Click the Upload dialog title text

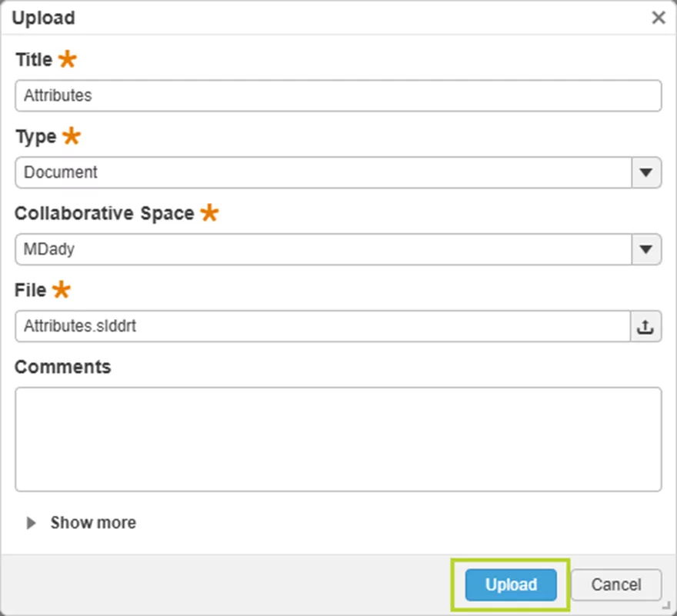tap(43, 17)
